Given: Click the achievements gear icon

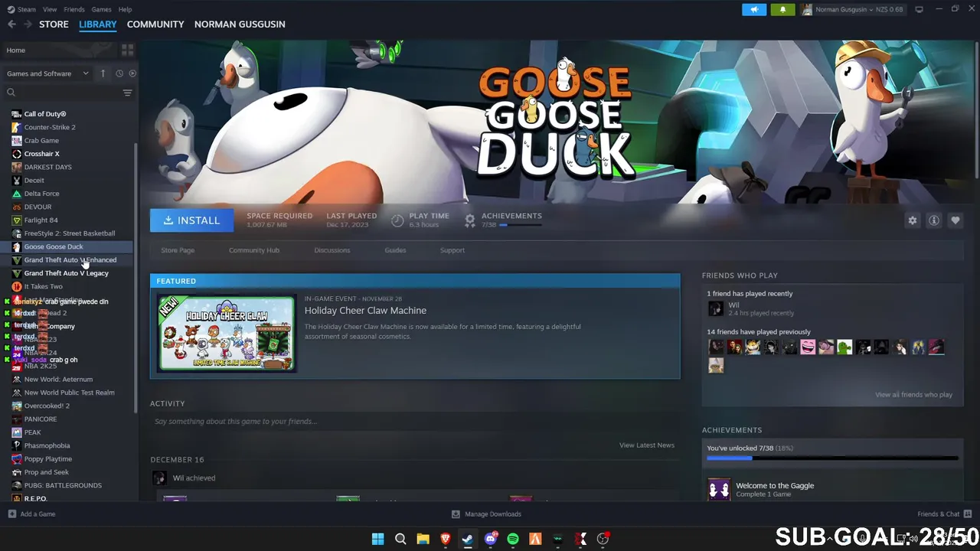Looking at the screenshot, I should (470, 220).
